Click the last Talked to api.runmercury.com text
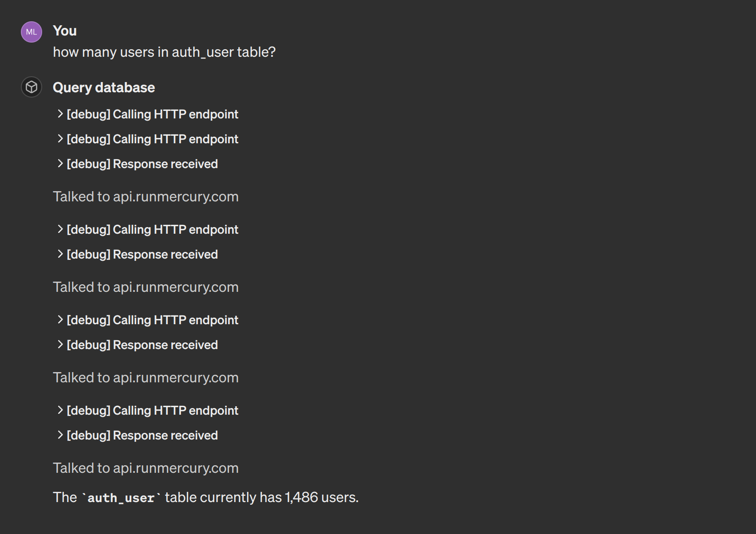756x534 pixels. point(146,468)
